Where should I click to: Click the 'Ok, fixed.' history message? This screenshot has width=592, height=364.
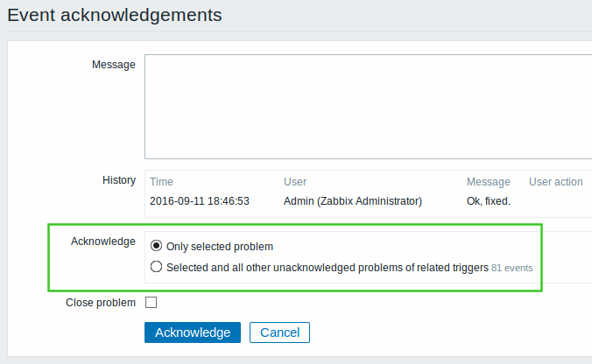point(489,201)
